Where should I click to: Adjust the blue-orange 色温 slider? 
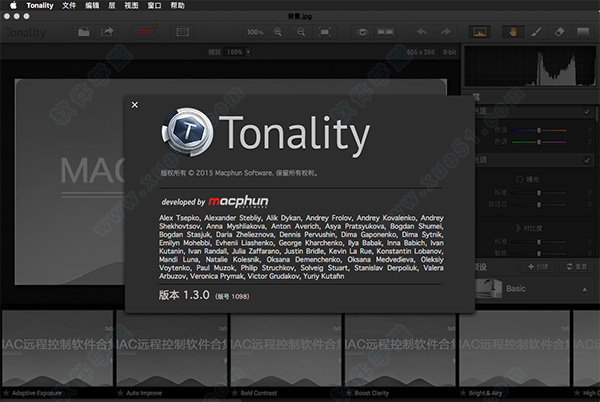tap(539, 130)
